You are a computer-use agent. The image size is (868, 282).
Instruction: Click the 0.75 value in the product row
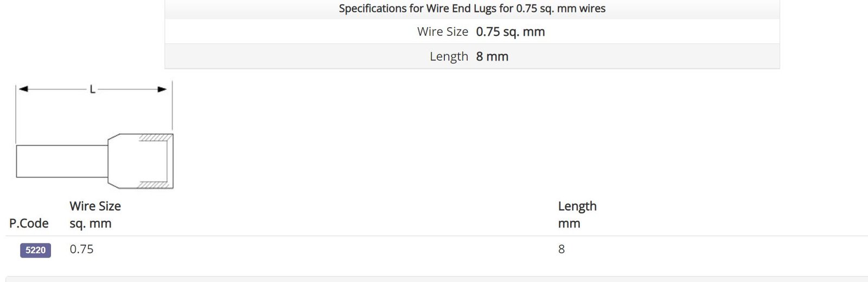tap(81, 249)
